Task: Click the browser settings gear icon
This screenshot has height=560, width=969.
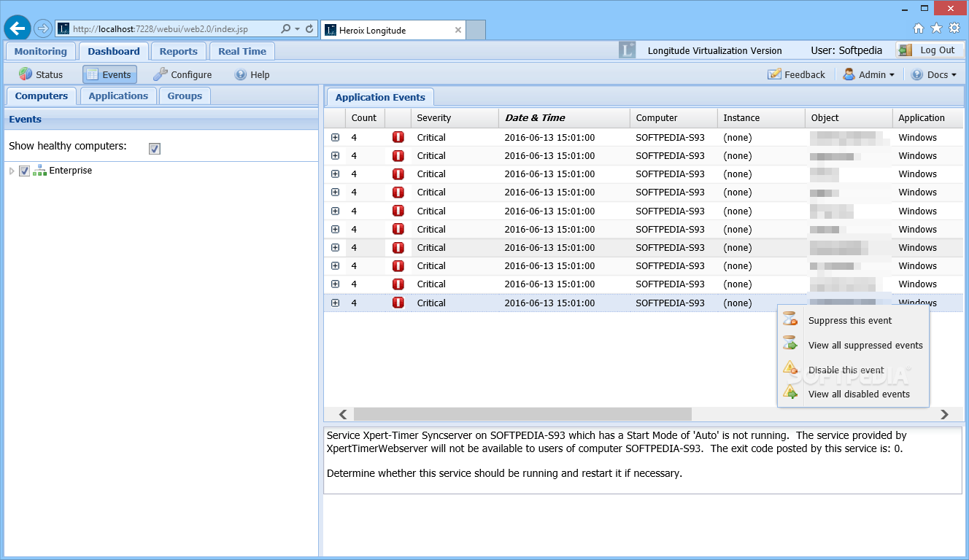Action: point(954,28)
